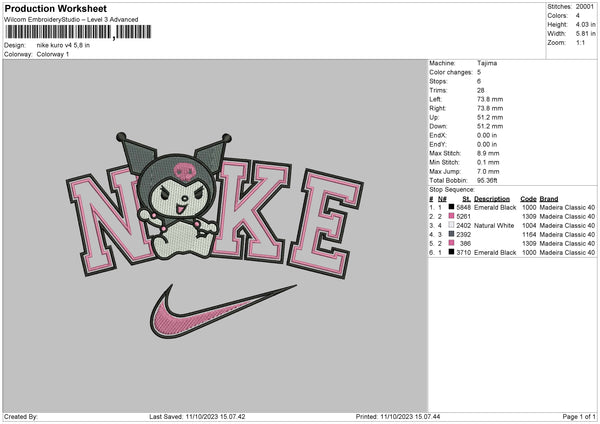Click the 'EndX:' label

click(x=438, y=135)
